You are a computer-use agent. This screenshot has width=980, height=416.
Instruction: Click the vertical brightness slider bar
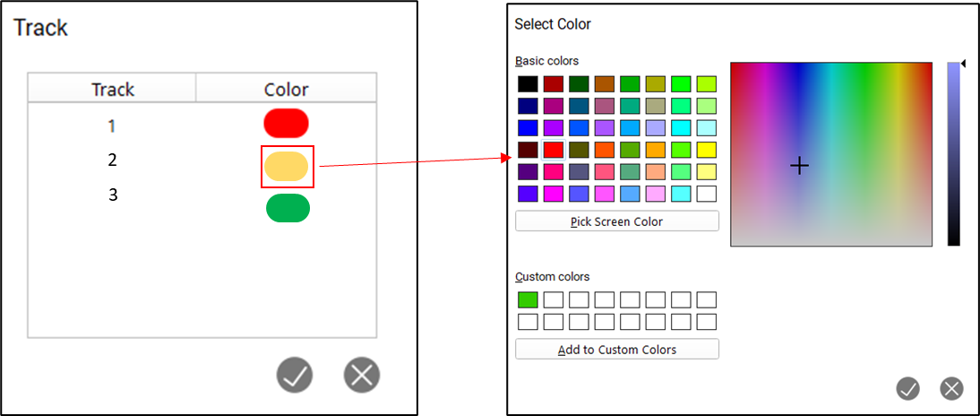point(953,153)
